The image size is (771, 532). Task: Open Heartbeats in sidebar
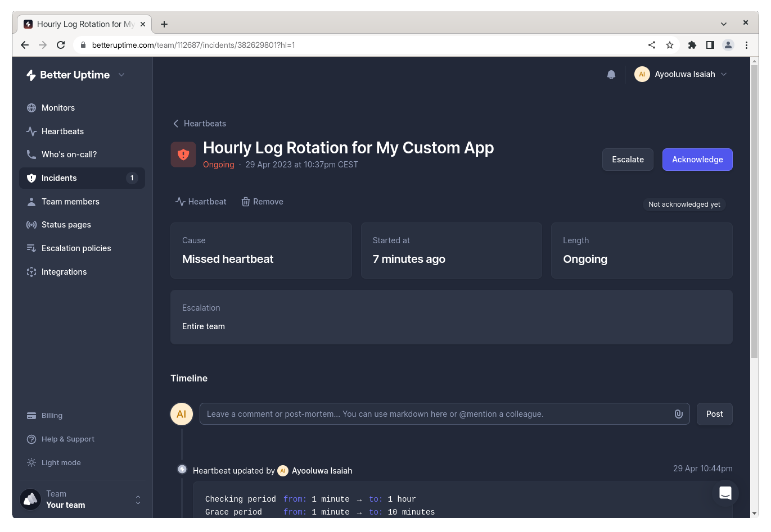pyautogui.click(x=62, y=131)
